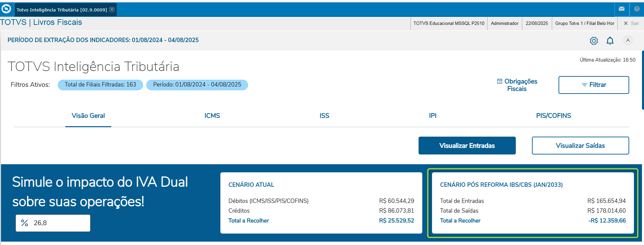Switch to the Visão Geral tab

click(88, 116)
